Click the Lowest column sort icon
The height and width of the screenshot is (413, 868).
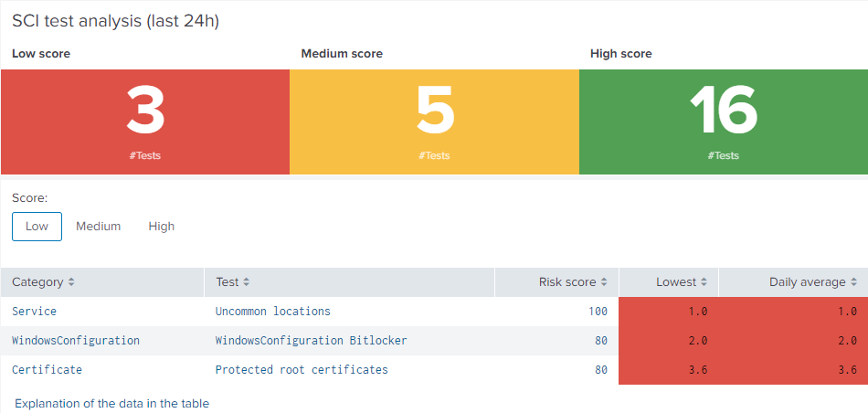tap(704, 282)
